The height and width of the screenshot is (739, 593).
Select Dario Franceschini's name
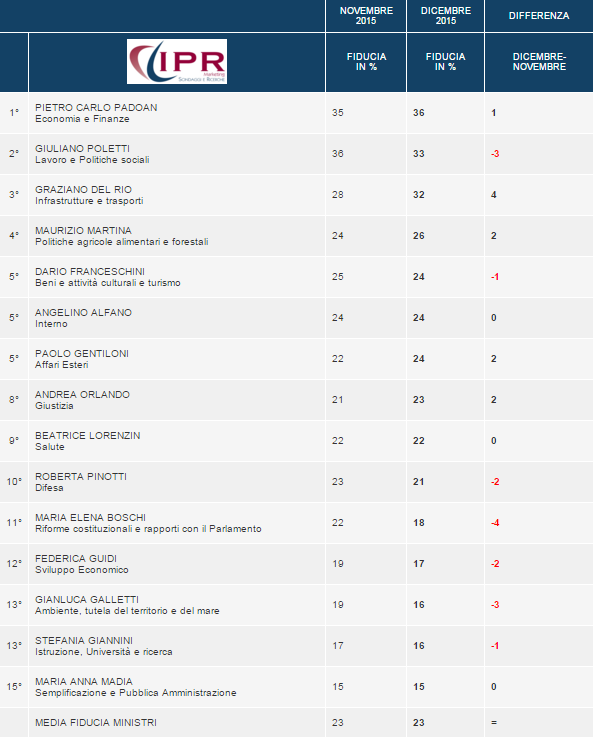point(90,271)
